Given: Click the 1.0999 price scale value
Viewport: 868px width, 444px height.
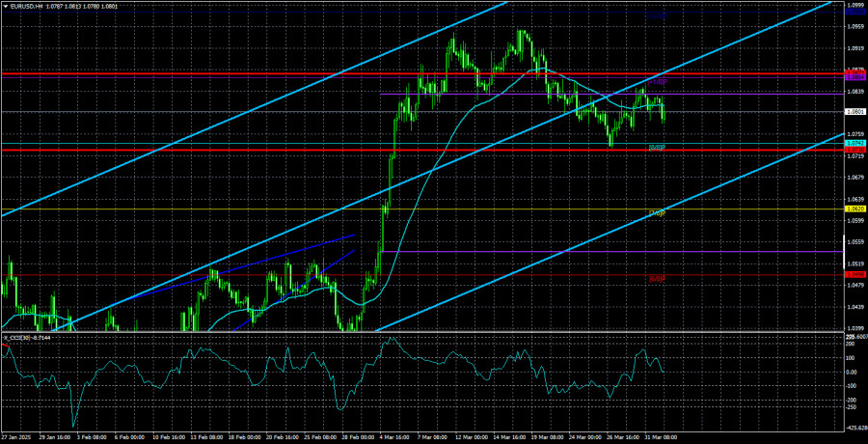Looking at the screenshot, I should point(855,5).
